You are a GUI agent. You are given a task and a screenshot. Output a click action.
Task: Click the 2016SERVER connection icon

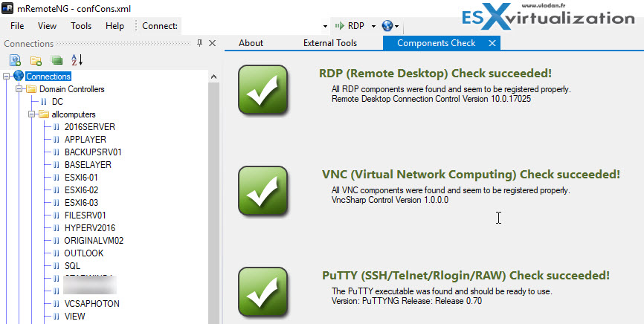point(57,127)
